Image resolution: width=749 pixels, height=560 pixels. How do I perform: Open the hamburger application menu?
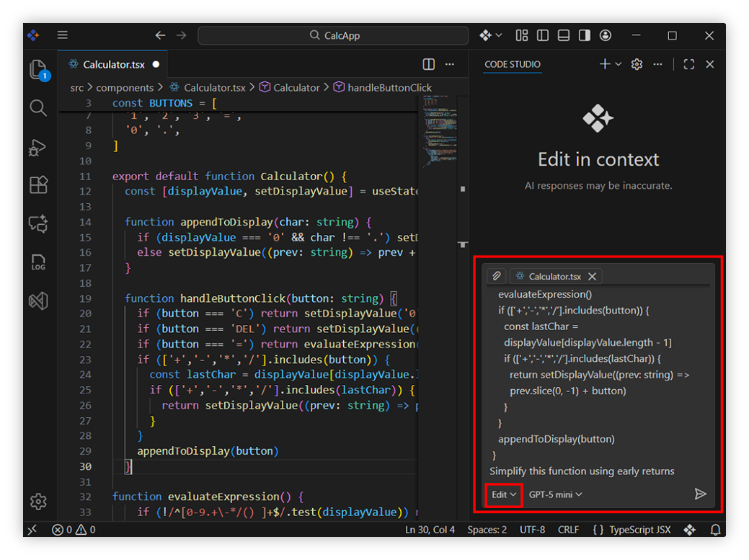(63, 35)
